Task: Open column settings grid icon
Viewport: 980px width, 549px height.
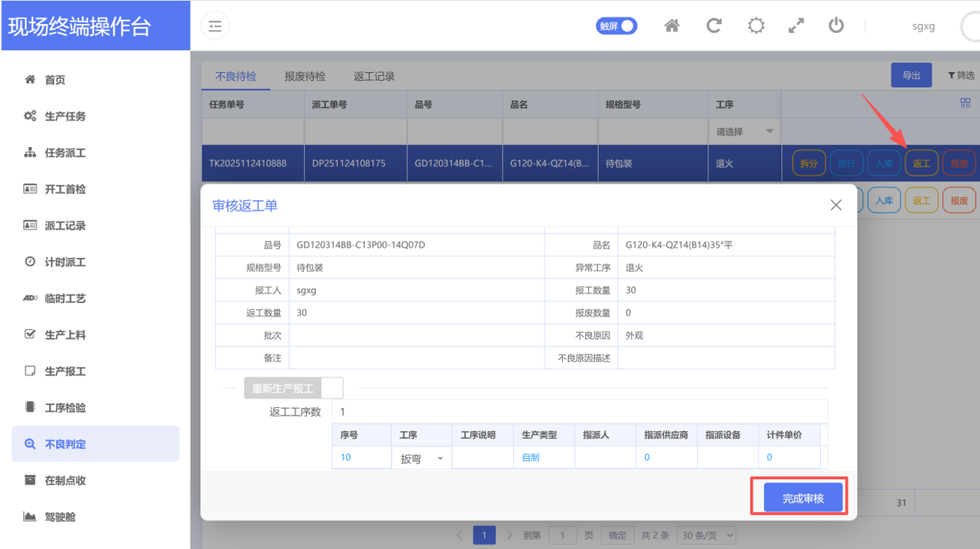Action: [965, 104]
